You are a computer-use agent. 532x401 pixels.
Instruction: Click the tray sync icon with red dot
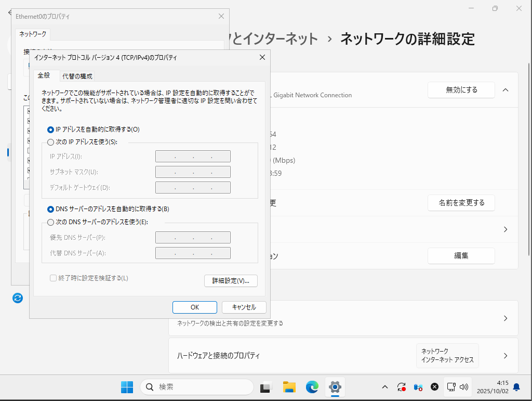401,387
